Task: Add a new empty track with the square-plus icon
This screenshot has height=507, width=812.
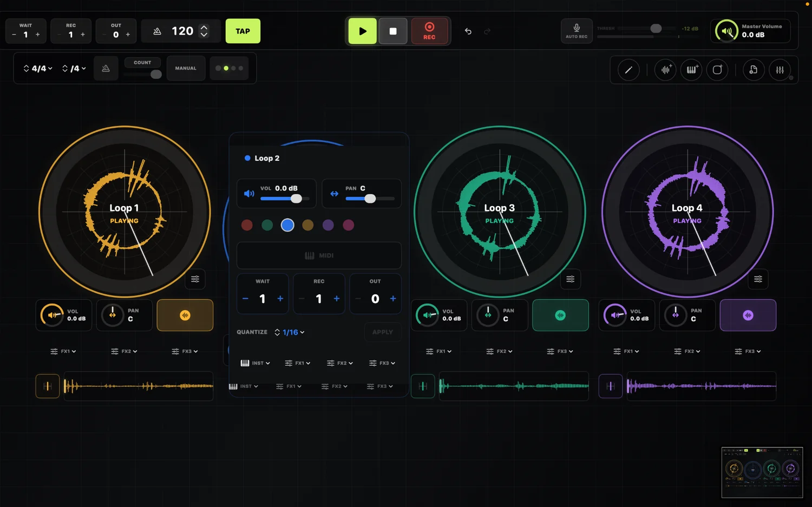Action: pos(717,70)
